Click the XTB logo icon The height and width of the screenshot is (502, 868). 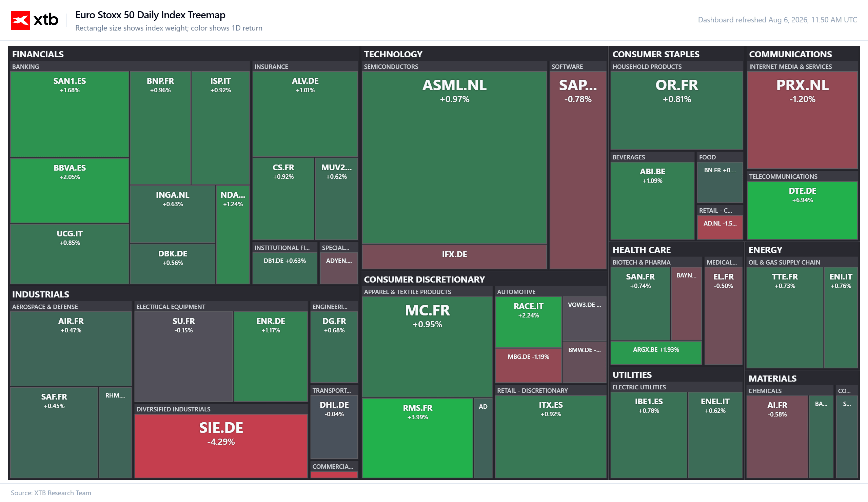click(x=20, y=20)
